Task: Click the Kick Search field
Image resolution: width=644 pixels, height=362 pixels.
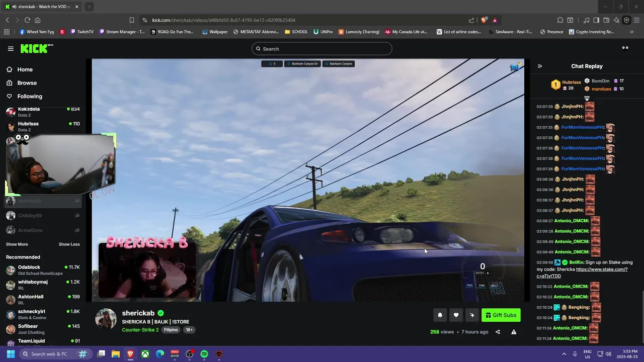Action: [322, 49]
